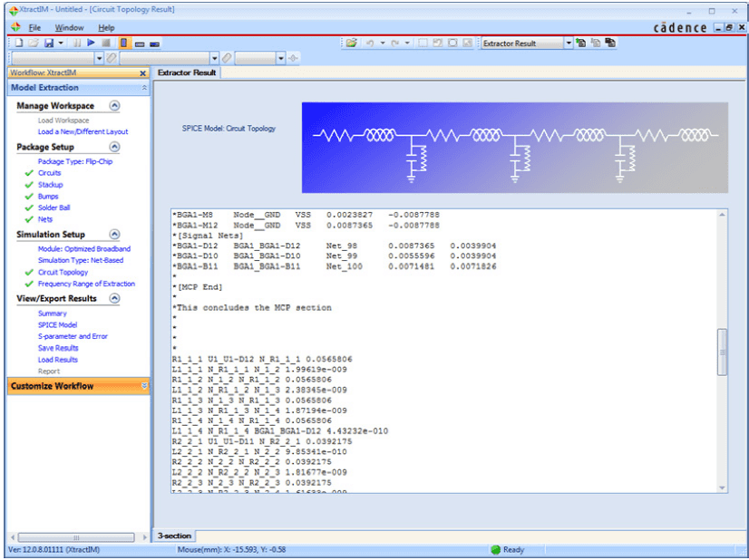Image resolution: width=749 pixels, height=560 pixels.
Task: Click the down arrow of the results scrollbar
Action: click(x=722, y=488)
